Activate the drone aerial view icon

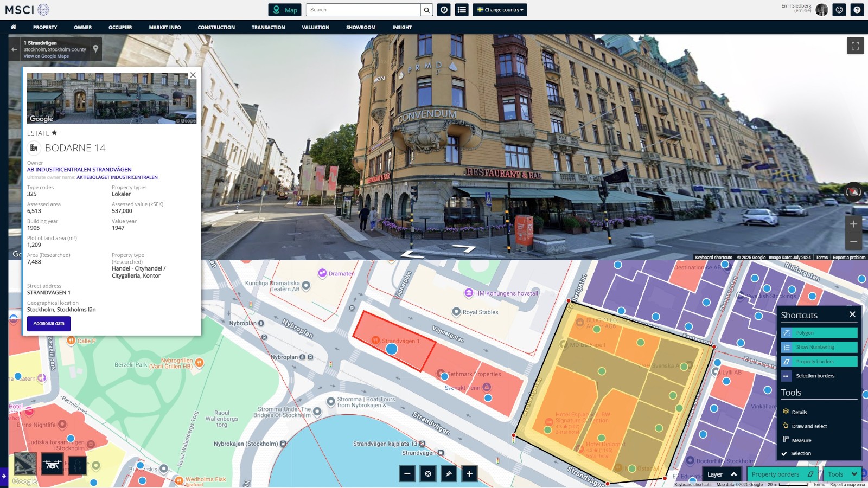(x=53, y=465)
